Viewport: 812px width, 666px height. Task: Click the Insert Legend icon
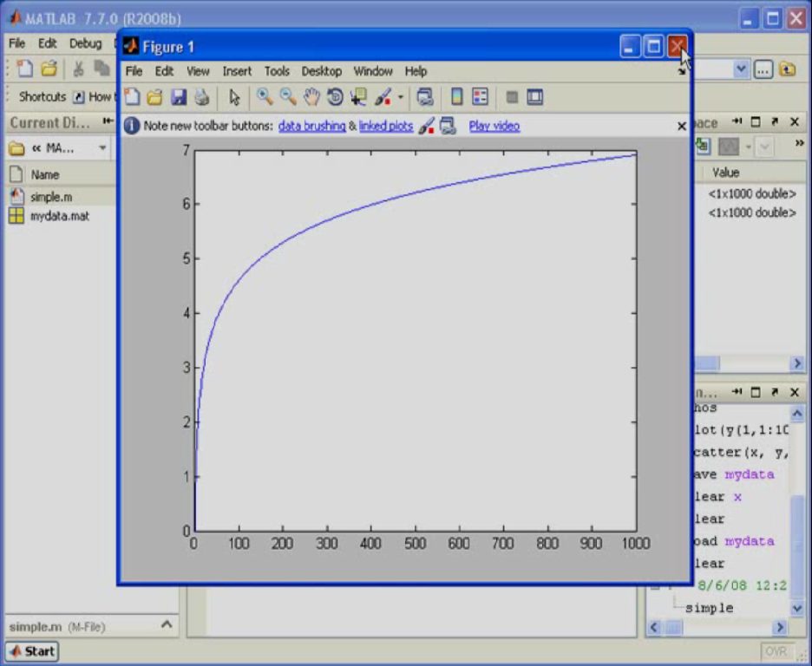(480, 97)
